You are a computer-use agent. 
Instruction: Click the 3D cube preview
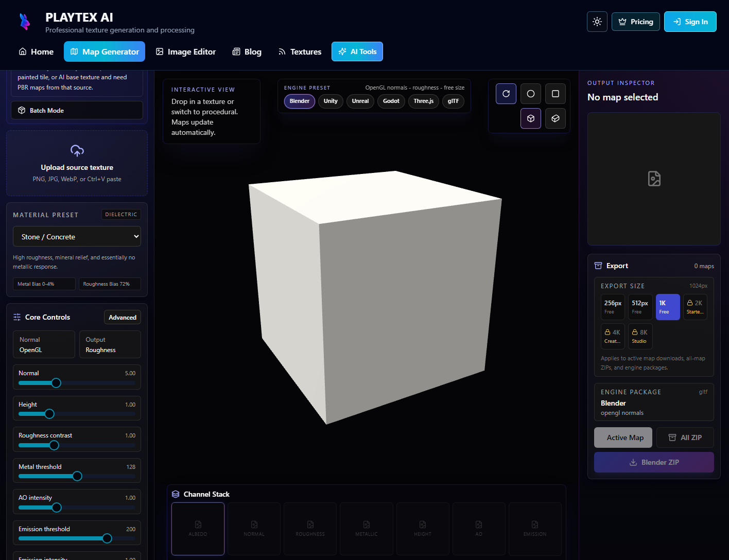[375, 297]
